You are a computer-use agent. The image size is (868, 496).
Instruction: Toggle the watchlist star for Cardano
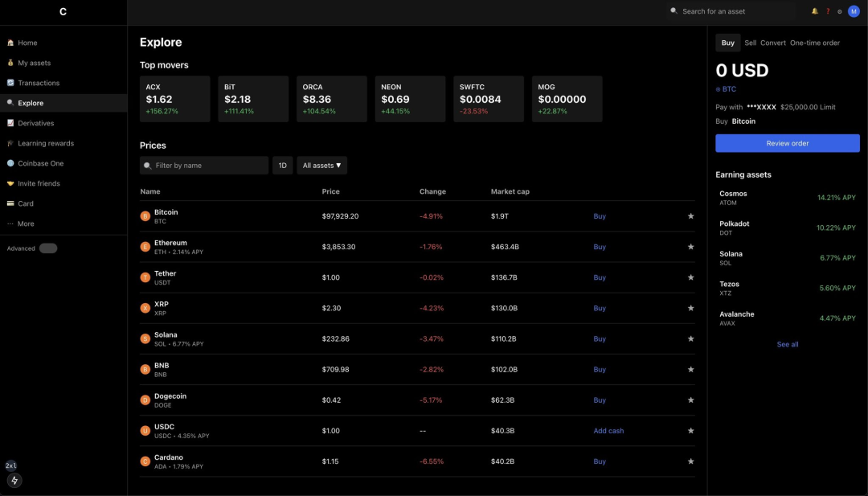[x=690, y=461]
